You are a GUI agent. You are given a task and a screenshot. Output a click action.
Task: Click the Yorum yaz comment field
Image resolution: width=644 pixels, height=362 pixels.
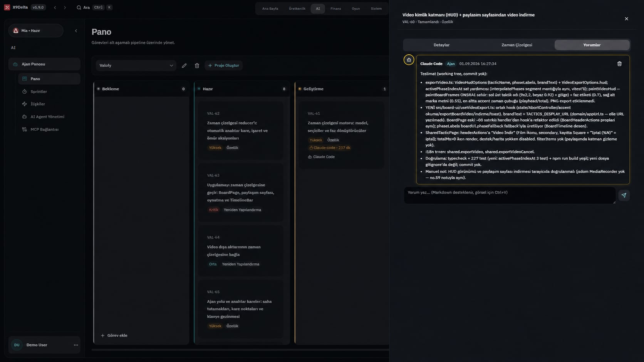tap(509, 195)
